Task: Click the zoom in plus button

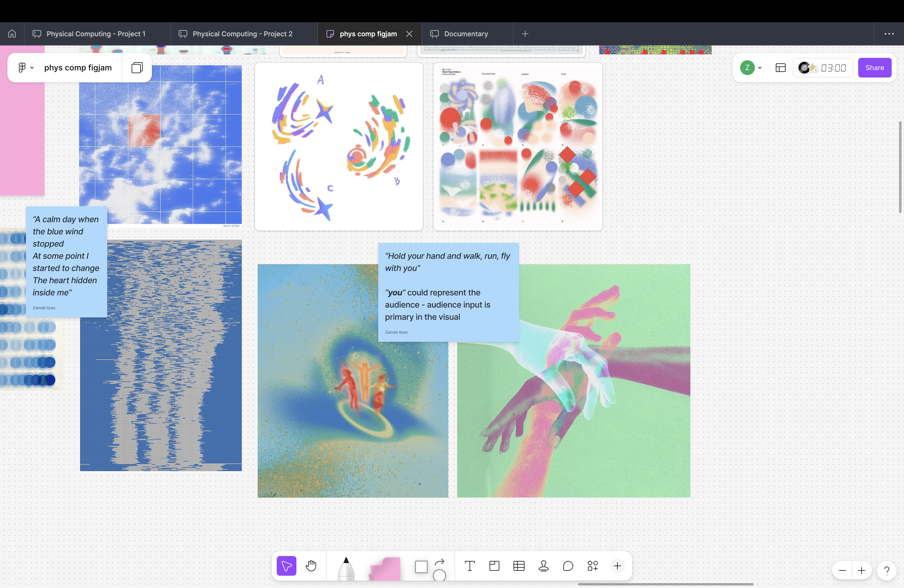Action: coord(862,570)
